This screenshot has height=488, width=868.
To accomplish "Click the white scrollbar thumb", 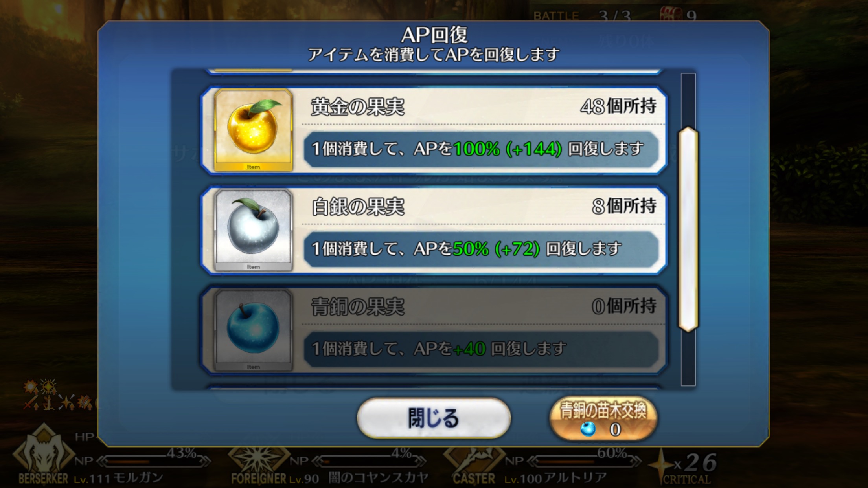I will tap(688, 229).
